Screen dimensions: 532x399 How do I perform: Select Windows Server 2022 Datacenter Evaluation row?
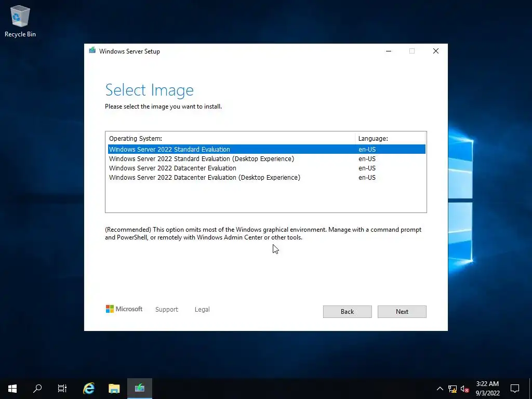pyautogui.click(x=267, y=168)
